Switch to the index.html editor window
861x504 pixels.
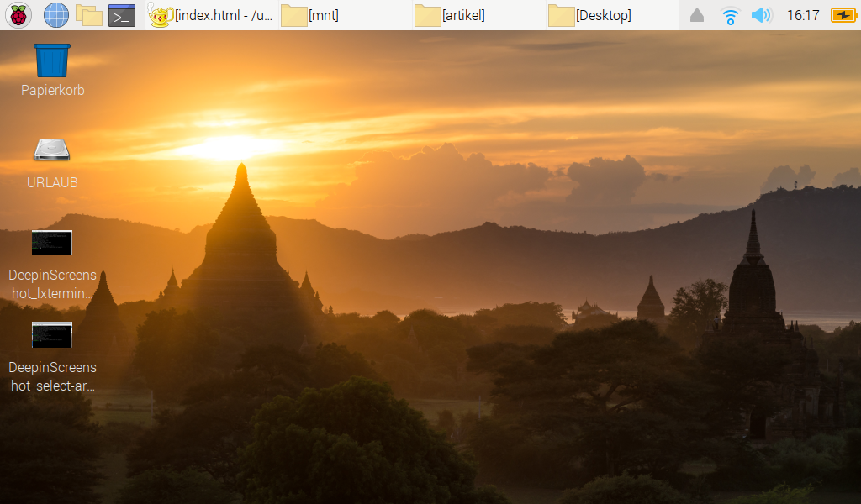pyautogui.click(x=212, y=14)
